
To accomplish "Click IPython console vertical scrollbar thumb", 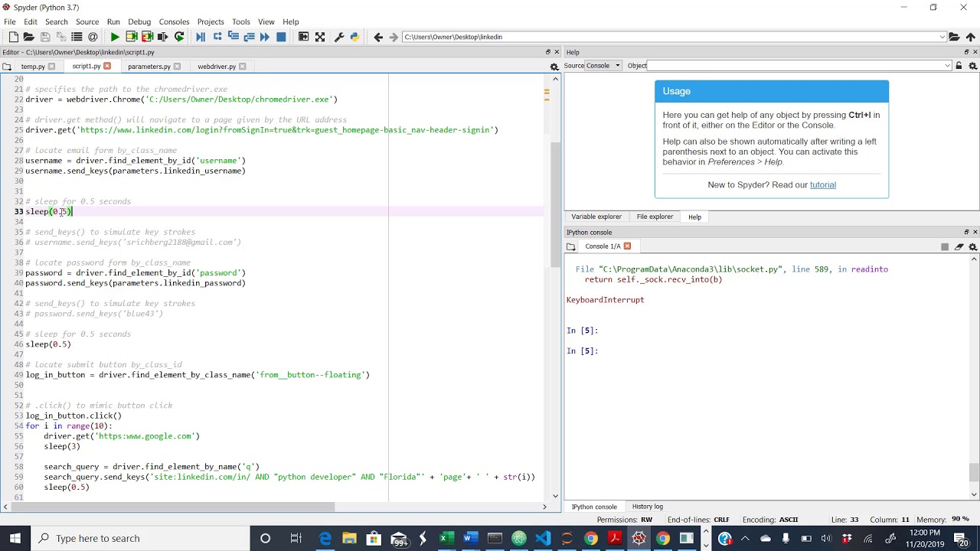I will pyautogui.click(x=974, y=472).
